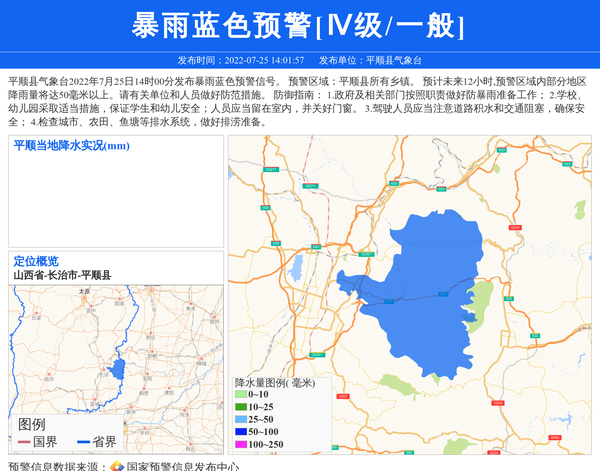The width and height of the screenshot is (600, 471).
Task: Click the 发布单位 平顺县气象台 text
Action: 377,61
